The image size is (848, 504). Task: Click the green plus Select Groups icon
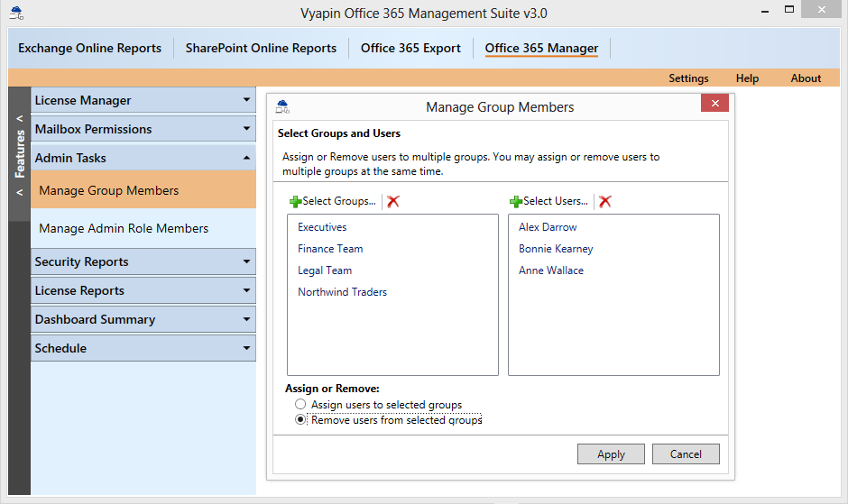295,202
